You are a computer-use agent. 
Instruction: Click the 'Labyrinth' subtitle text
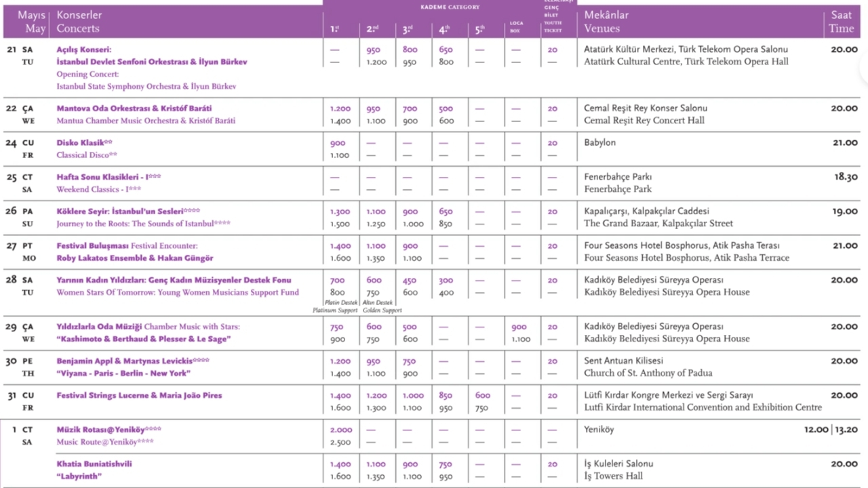(x=79, y=476)
